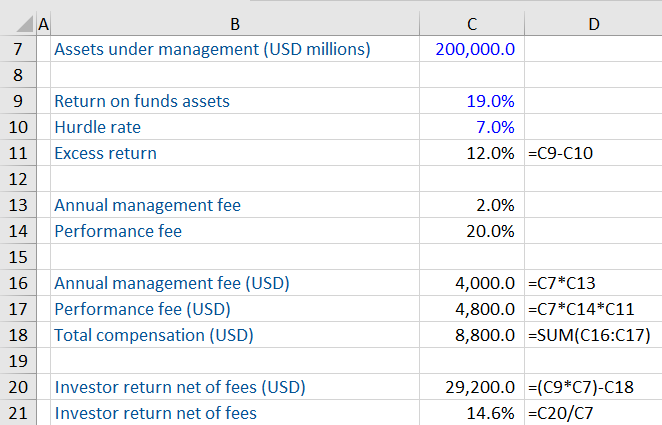Select row 21 header
662x425 pixels.
[17, 413]
